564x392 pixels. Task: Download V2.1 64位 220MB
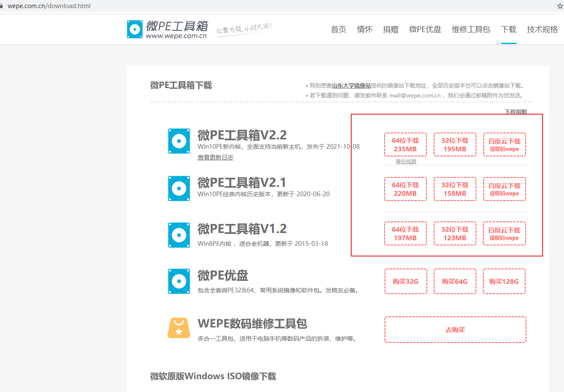405,189
